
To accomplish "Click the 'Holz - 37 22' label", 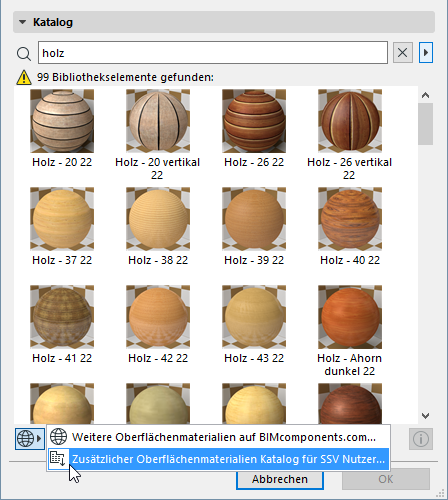I will pyautogui.click(x=62, y=260).
